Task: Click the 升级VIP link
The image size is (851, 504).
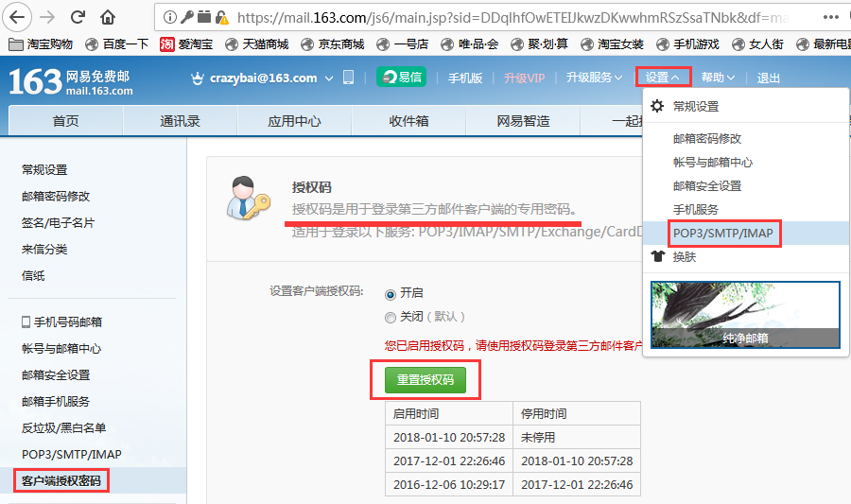Action: coord(524,78)
